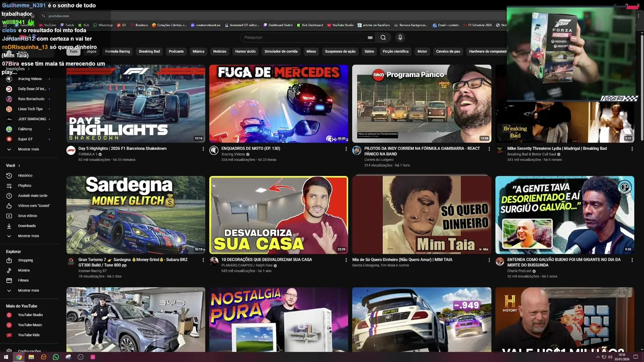Open YouTube Studio from sidebar
Screen dimensions: 644x362
(x=30, y=315)
